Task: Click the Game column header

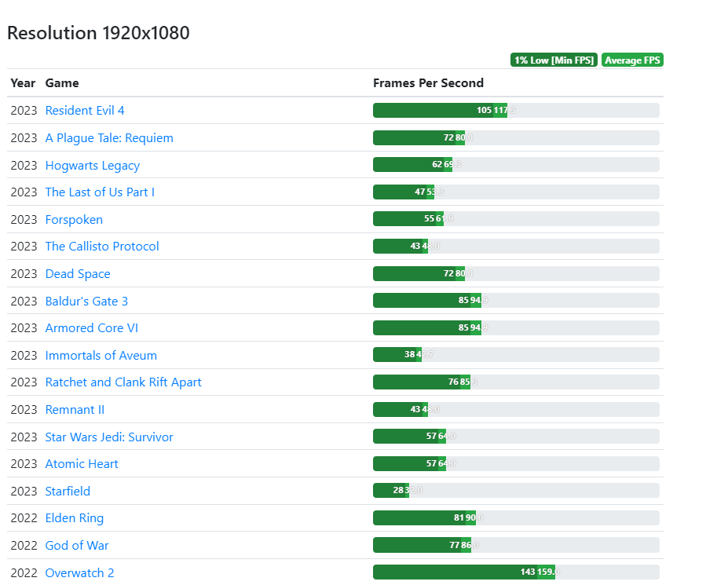Action: click(x=62, y=83)
